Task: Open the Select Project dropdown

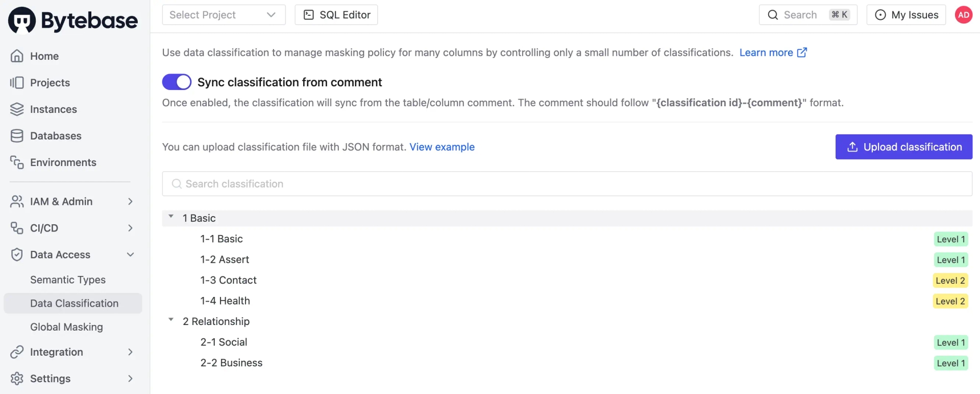Action: point(224,15)
